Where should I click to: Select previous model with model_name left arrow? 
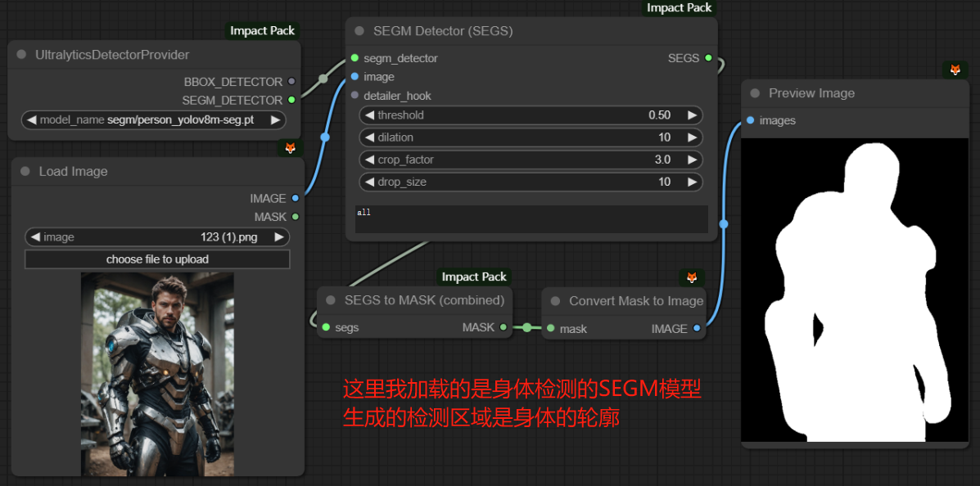coord(31,120)
